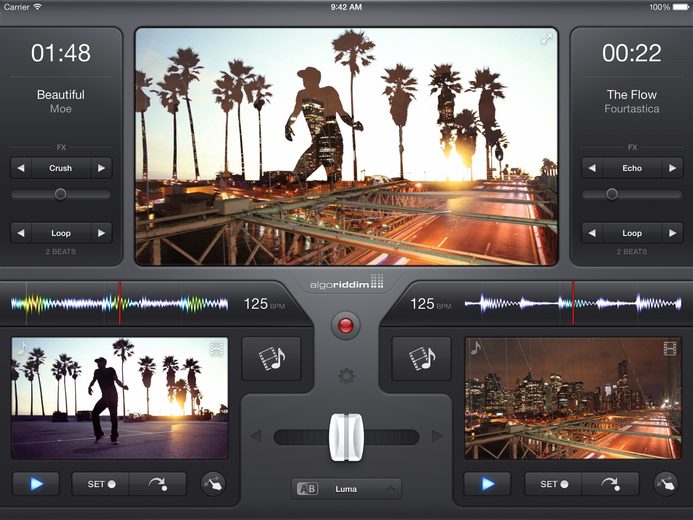693x520 pixels.
Task: Select next effect after Echo
Action: click(x=673, y=168)
